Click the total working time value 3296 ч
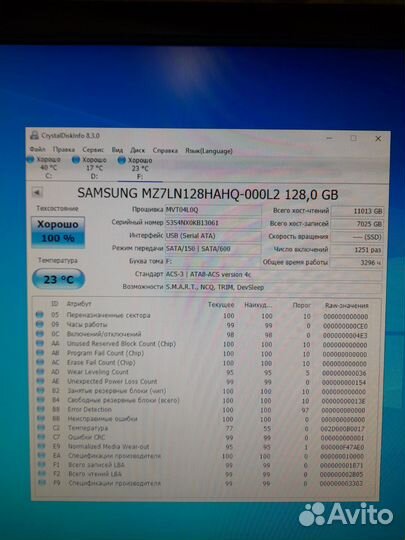Viewport: 405px width, 540px height. [x=357, y=262]
